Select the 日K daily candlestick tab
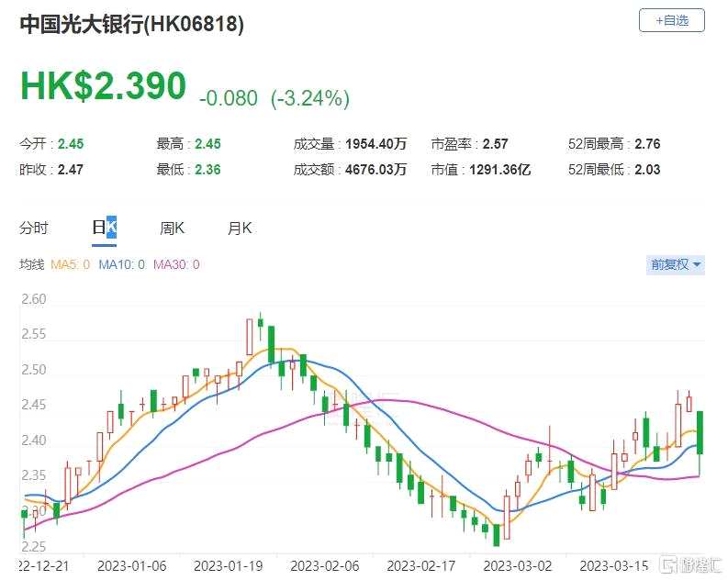The image size is (728, 580). (104, 228)
